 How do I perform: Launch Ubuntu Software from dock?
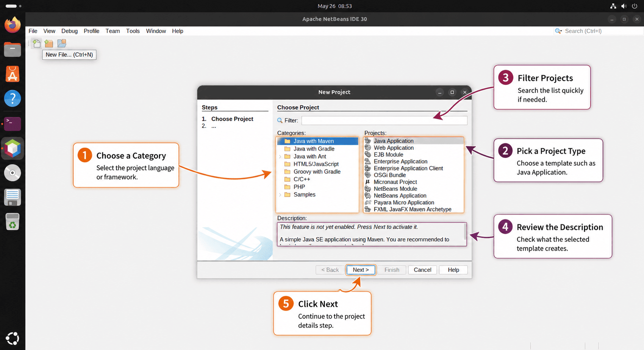(x=13, y=74)
